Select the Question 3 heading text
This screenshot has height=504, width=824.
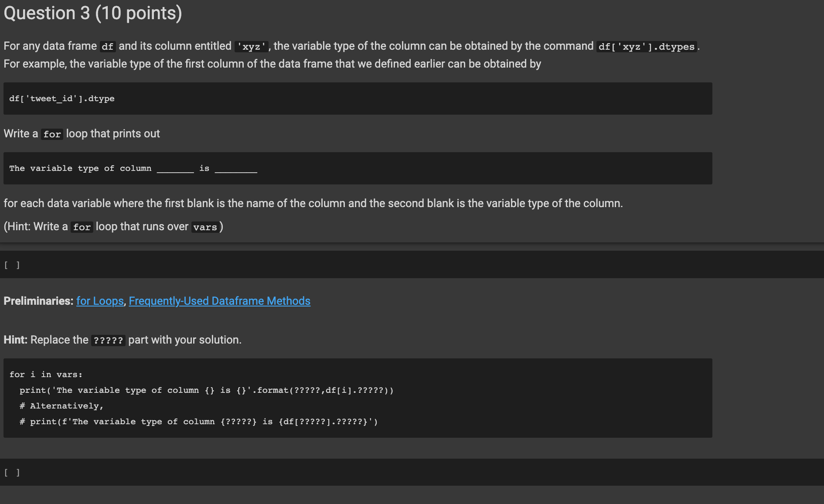[x=92, y=13]
